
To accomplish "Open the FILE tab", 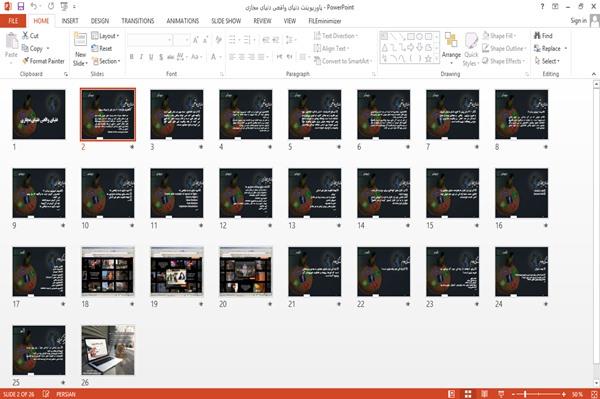I will point(13,21).
